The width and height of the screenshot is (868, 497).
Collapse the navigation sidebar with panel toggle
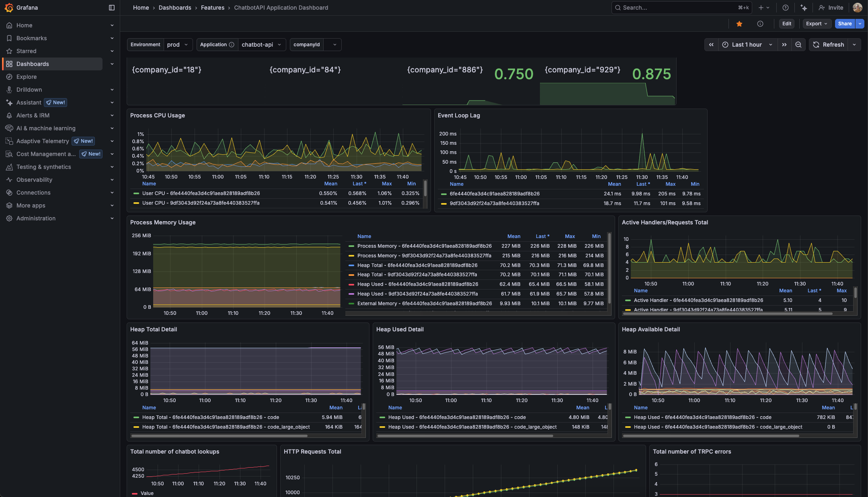111,8
